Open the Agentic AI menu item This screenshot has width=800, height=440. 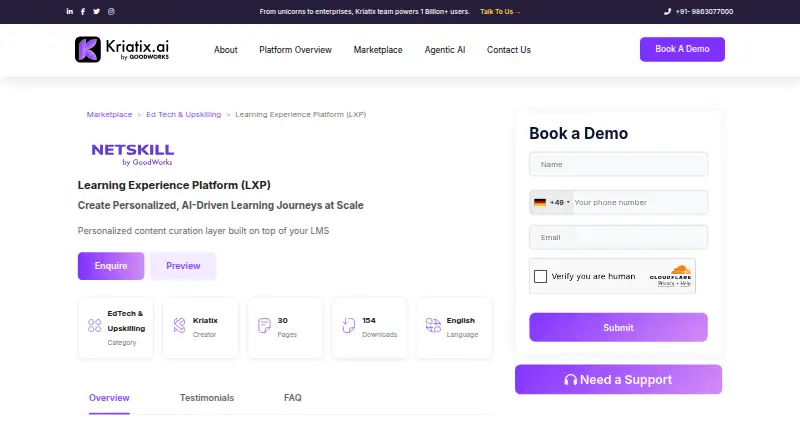[445, 50]
